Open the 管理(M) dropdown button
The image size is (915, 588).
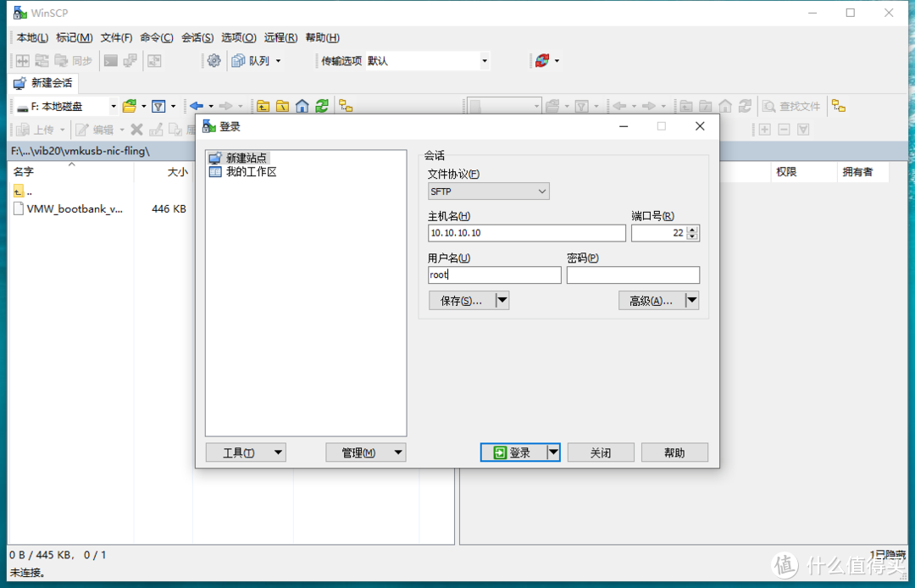365,452
